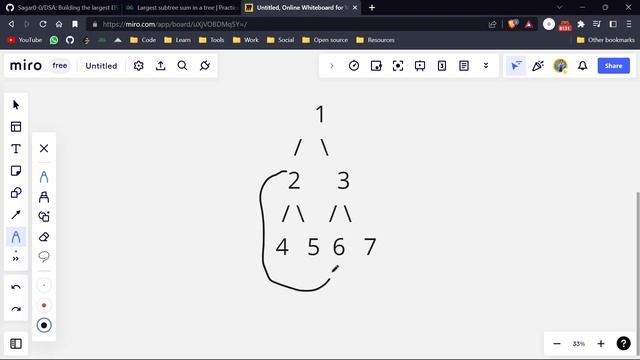Screen dimensions: 640x360
Task: Open the YouTube bookmark
Action: pos(25,40)
